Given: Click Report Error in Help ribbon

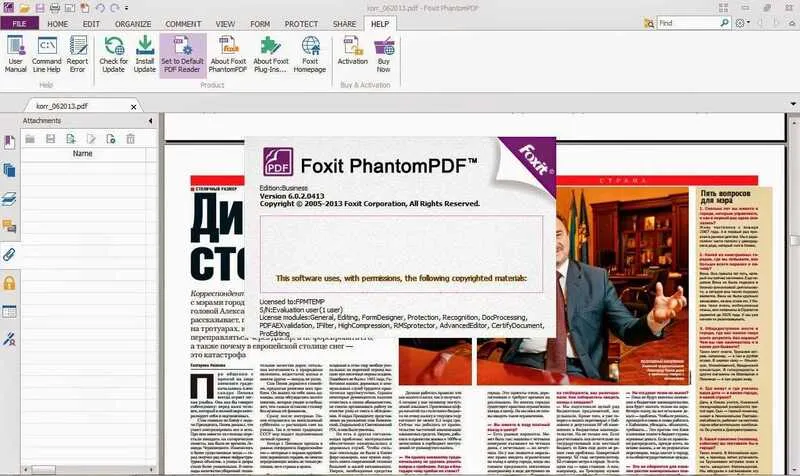Looking at the screenshot, I should [x=78, y=54].
